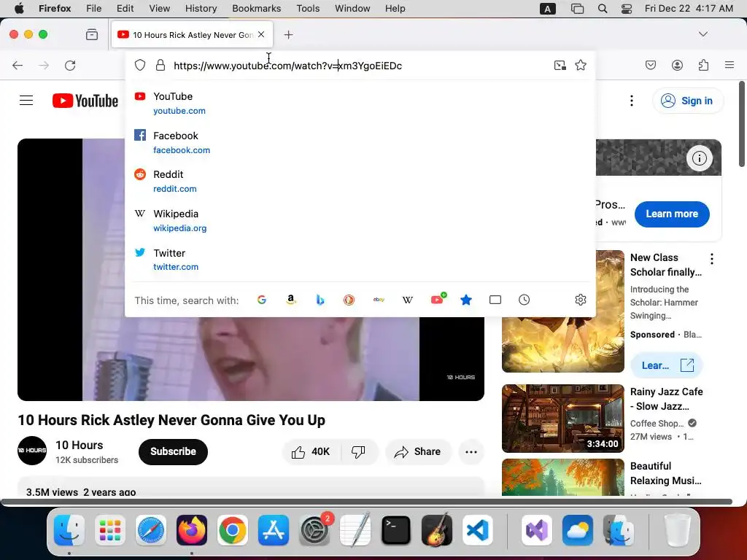
Task: Expand the list all tabs chevron
Action: coord(703,34)
